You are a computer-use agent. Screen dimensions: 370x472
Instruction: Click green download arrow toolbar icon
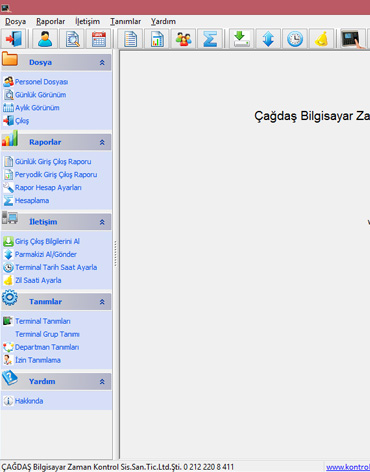[241, 39]
